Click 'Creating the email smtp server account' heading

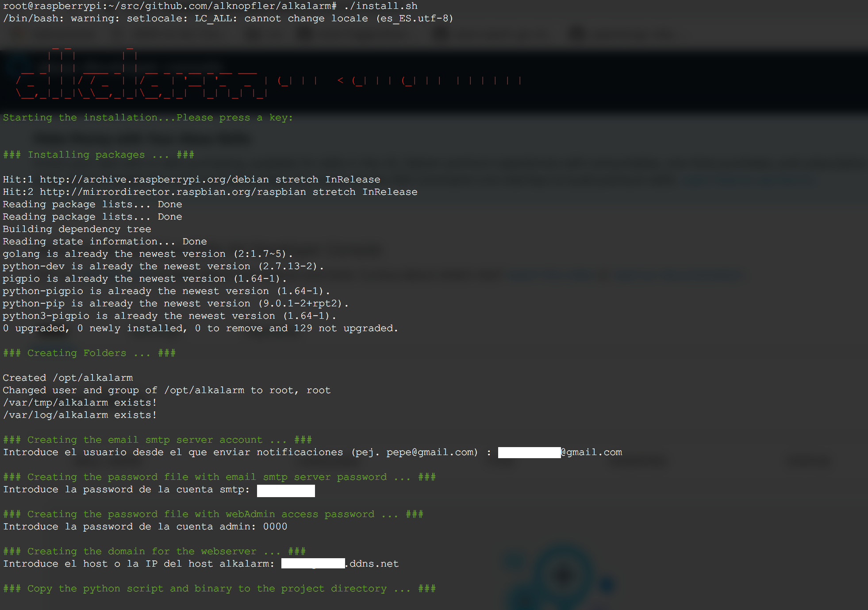(x=157, y=440)
